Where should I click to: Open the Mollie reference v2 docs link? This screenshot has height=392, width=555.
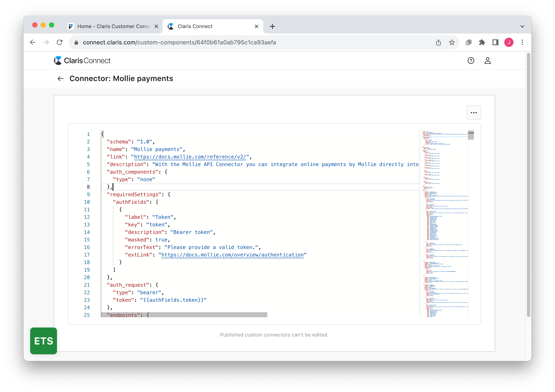click(190, 157)
